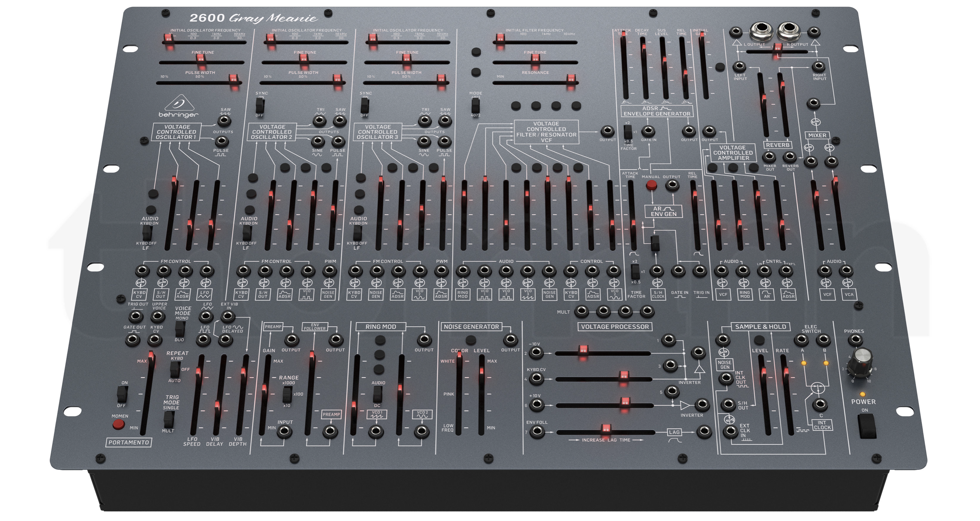The image size is (980, 521).
Task: Click the noise COLOR slider
Action: coord(459,394)
